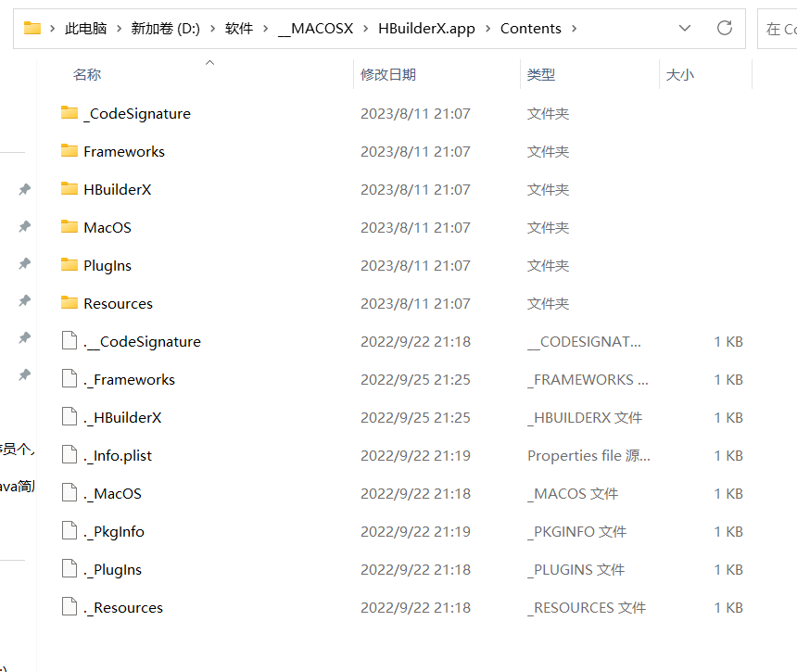Click the pin icon beside MacOS folder row

24,227
